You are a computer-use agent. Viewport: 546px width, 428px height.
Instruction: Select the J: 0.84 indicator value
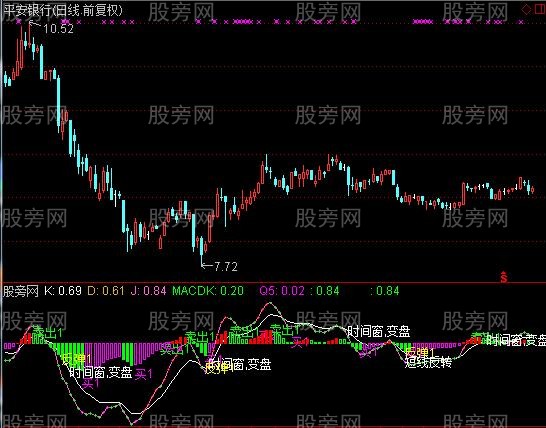(148, 291)
